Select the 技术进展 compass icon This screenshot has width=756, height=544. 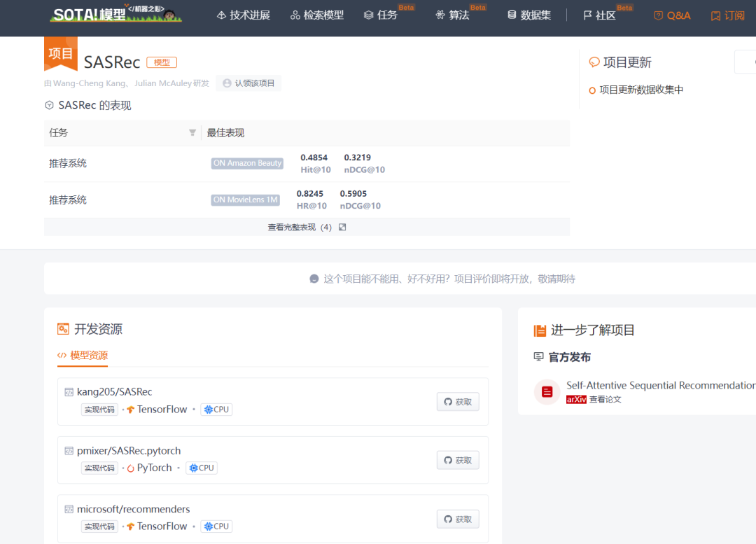tap(221, 14)
